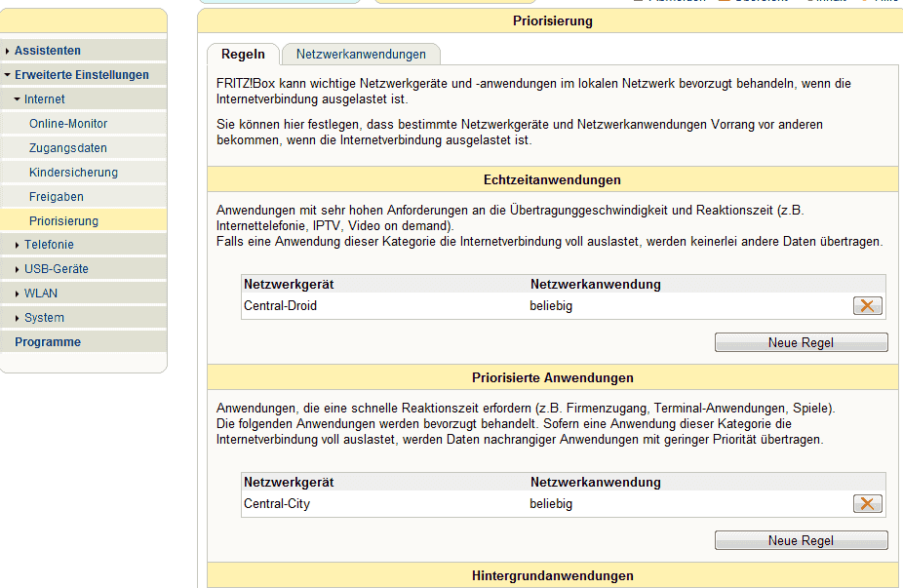Click Netzwerkgerät header in Priorisierte Anwendungen table
Screen dimensions: 903x588
(x=289, y=482)
